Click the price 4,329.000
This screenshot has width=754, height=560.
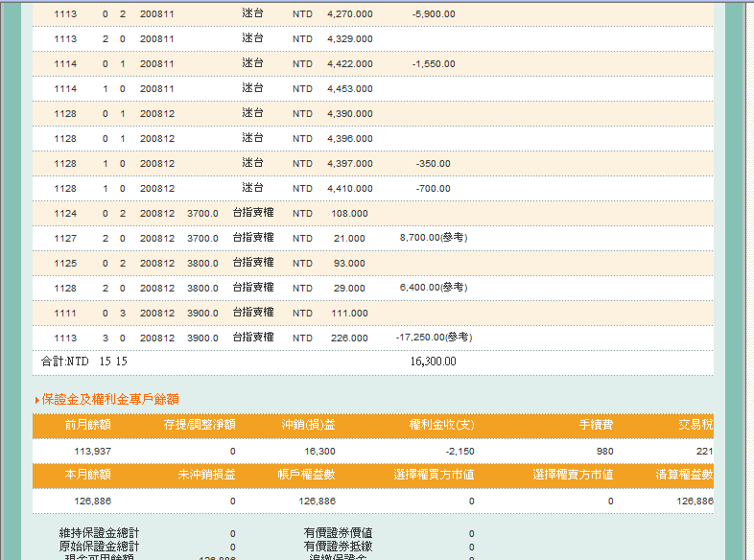[349, 39]
